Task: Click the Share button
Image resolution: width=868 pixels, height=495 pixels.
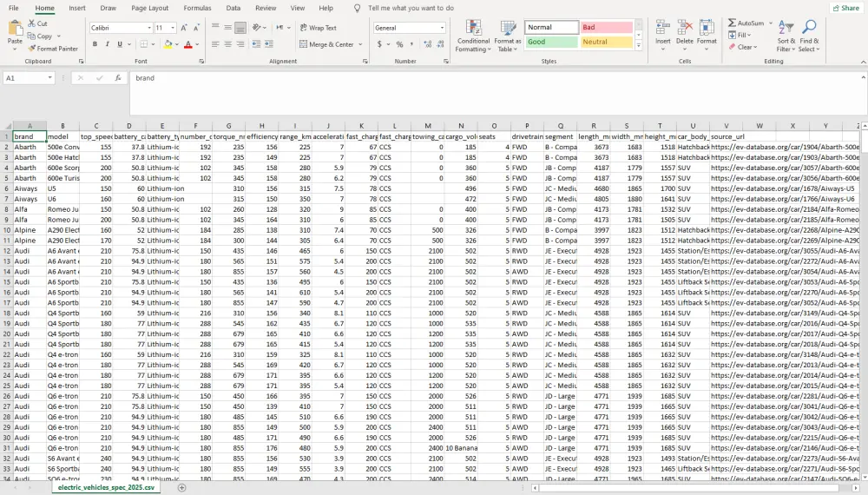Action: [x=846, y=9]
